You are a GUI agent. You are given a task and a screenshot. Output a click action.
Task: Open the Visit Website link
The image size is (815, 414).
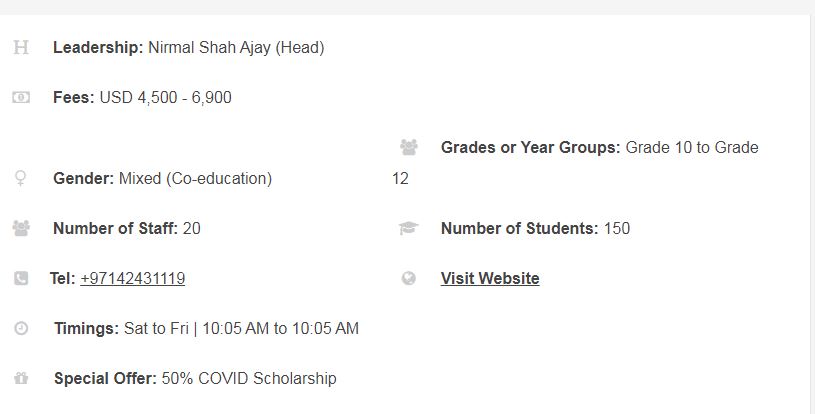click(490, 278)
